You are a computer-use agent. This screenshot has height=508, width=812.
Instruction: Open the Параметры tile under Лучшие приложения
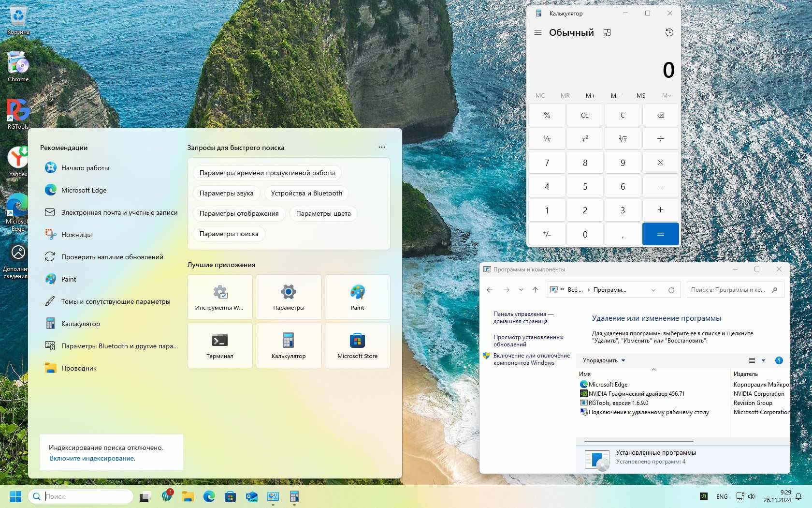[x=289, y=297]
